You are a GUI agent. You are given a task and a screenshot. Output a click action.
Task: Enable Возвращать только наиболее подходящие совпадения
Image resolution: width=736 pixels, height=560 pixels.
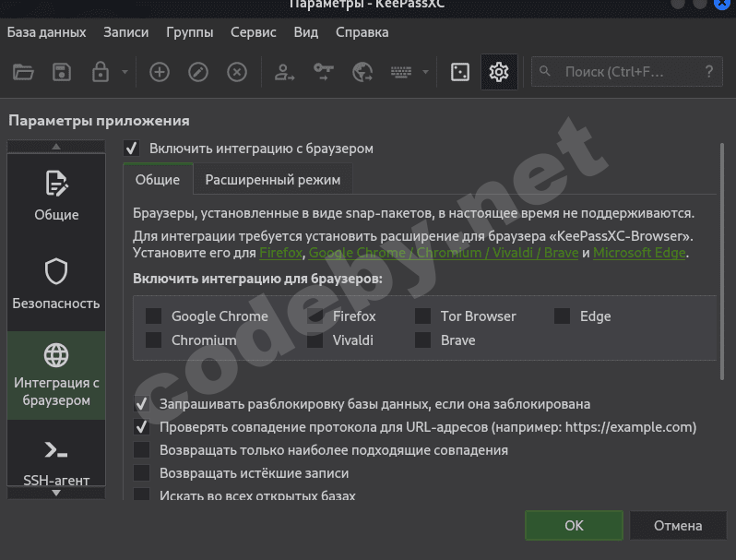tap(141, 450)
